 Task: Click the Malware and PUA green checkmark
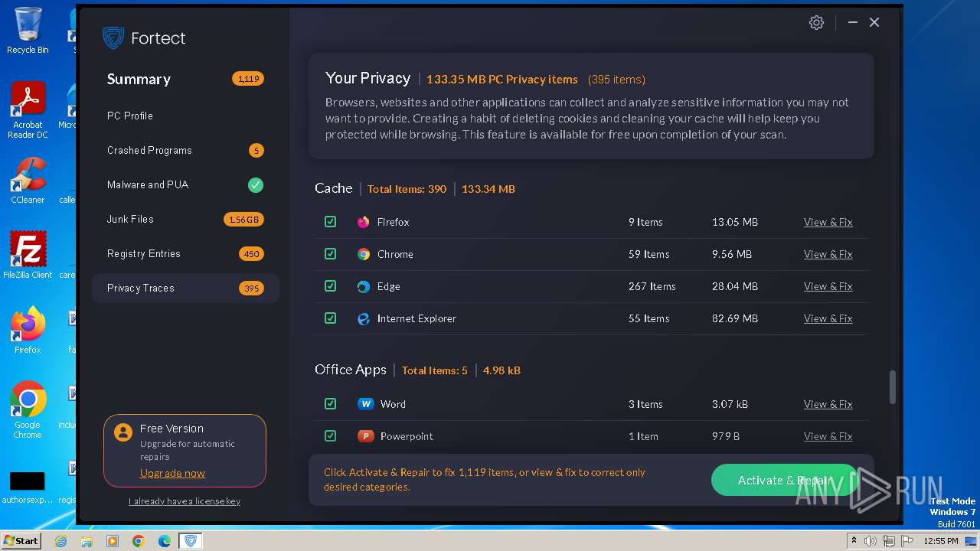[x=256, y=184]
